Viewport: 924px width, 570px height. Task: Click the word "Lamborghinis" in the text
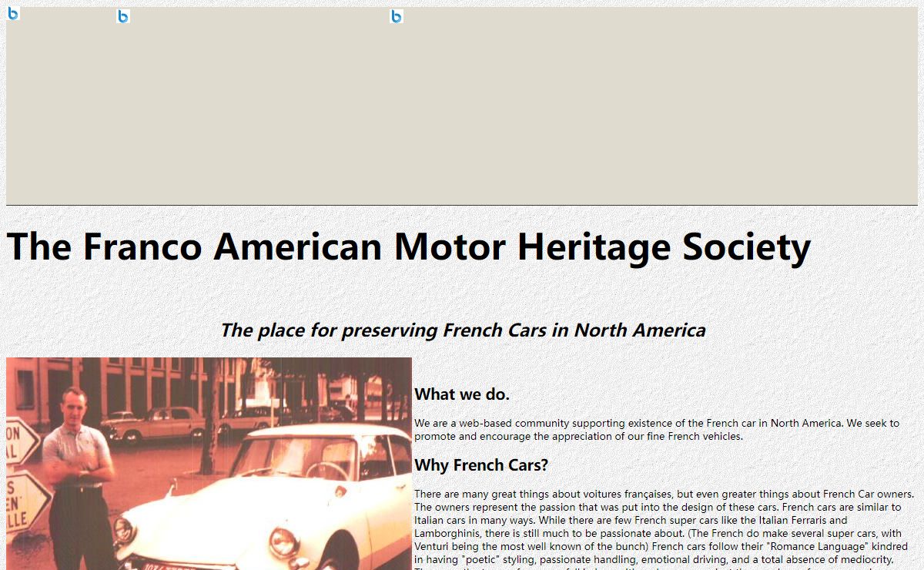tap(448, 533)
